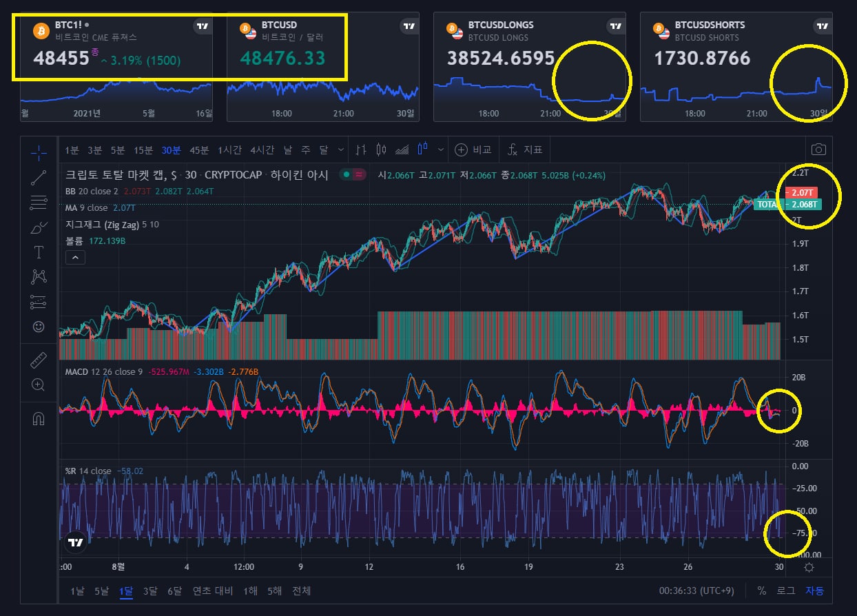Open the emoji icons tool
This screenshot has width=857, height=616.
click(x=39, y=326)
